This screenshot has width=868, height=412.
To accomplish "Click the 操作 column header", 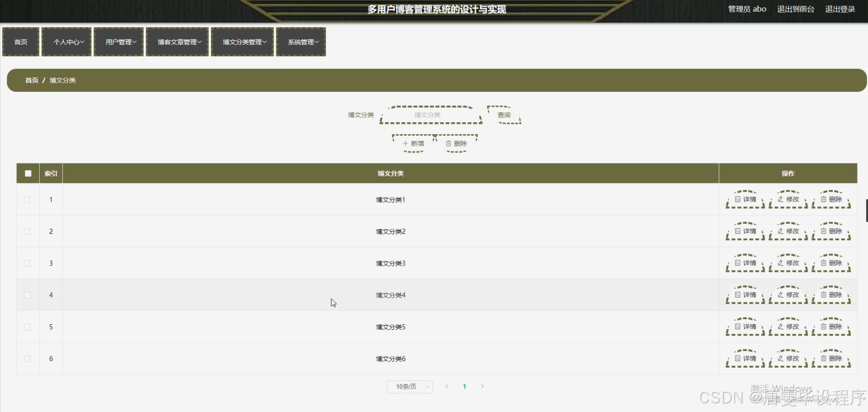I will tap(788, 174).
